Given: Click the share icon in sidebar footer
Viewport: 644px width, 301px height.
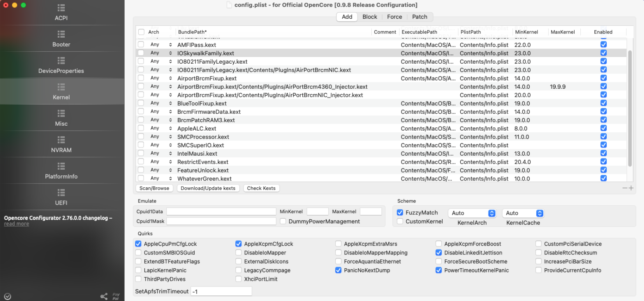Looking at the screenshot, I should pos(104,296).
